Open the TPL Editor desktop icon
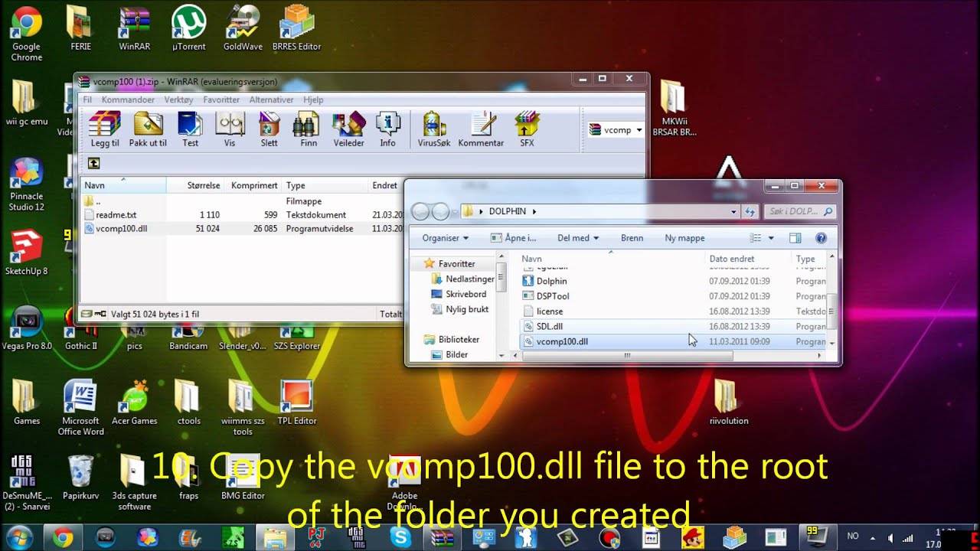 pyautogui.click(x=296, y=403)
